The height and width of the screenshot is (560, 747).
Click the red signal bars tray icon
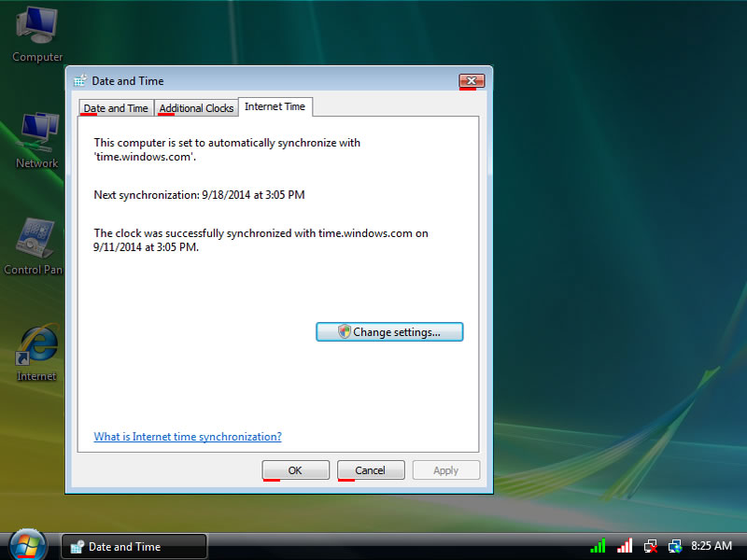point(625,546)
